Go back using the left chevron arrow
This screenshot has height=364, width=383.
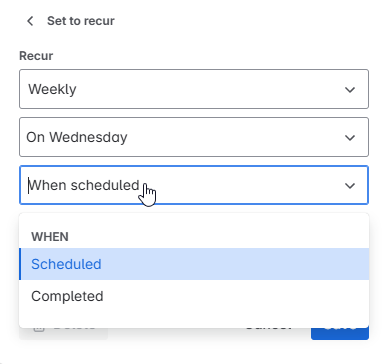(30, 21)
